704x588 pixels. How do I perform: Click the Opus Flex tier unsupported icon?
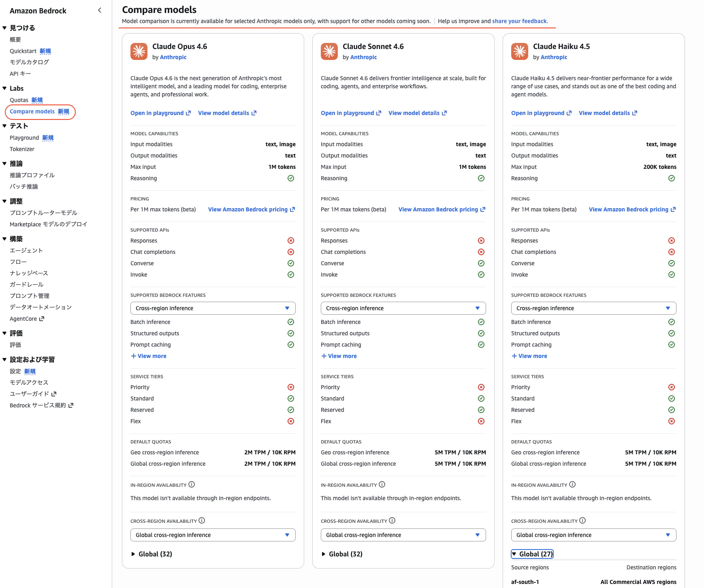(x=291, y=421)
